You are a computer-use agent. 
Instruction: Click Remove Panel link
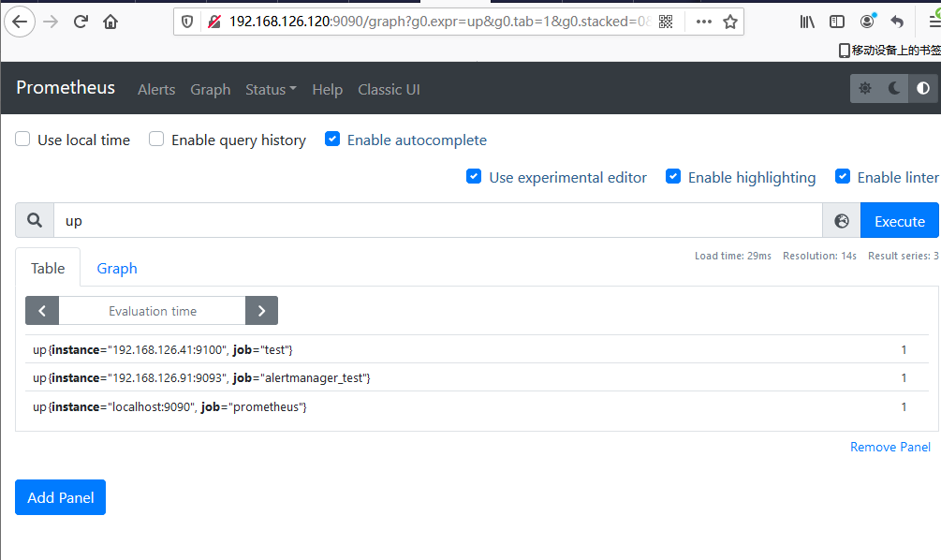click(x=890, y=448)
